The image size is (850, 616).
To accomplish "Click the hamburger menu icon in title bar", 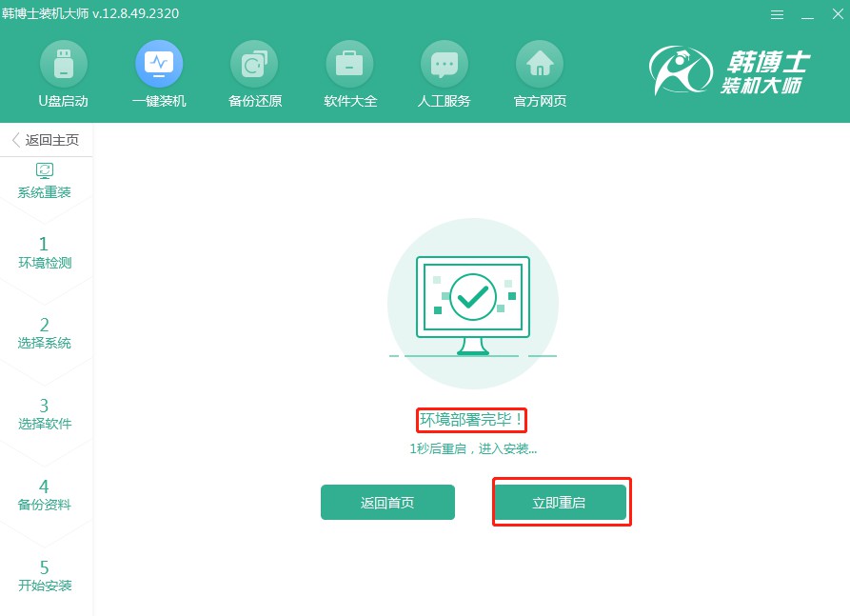I will click(x=777, y=14).
